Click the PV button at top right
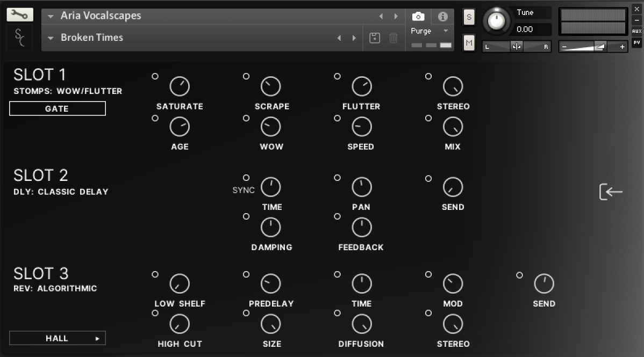This screenshot has height=357, width=644. pos(636,42)
